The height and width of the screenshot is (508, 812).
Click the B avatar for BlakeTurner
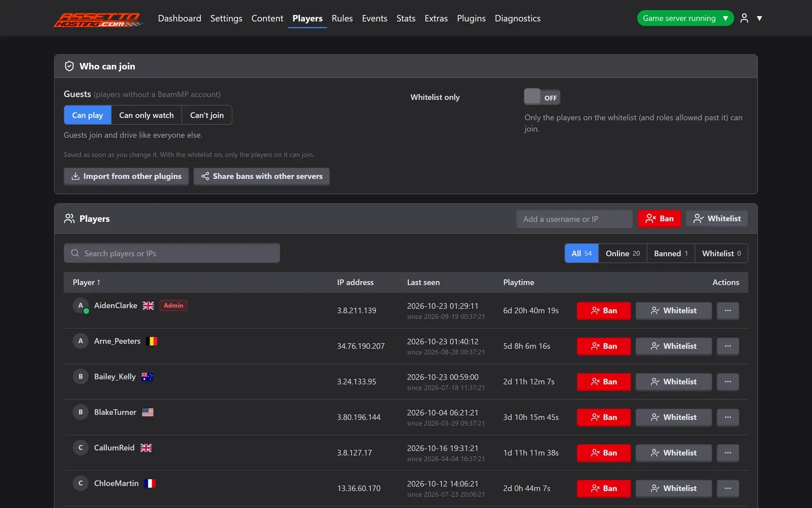click(x=81, y=412)
